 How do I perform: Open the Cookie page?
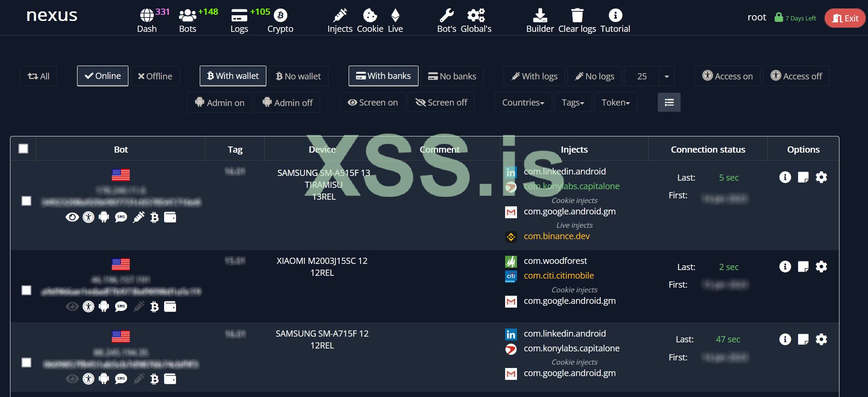(x=370, y=21)
